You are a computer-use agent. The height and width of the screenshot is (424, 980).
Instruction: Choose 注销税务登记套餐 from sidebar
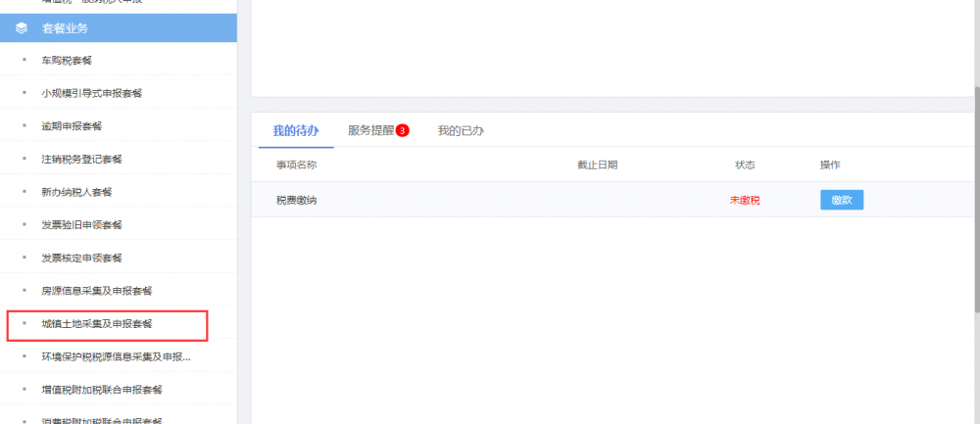(x=81, y=159)
